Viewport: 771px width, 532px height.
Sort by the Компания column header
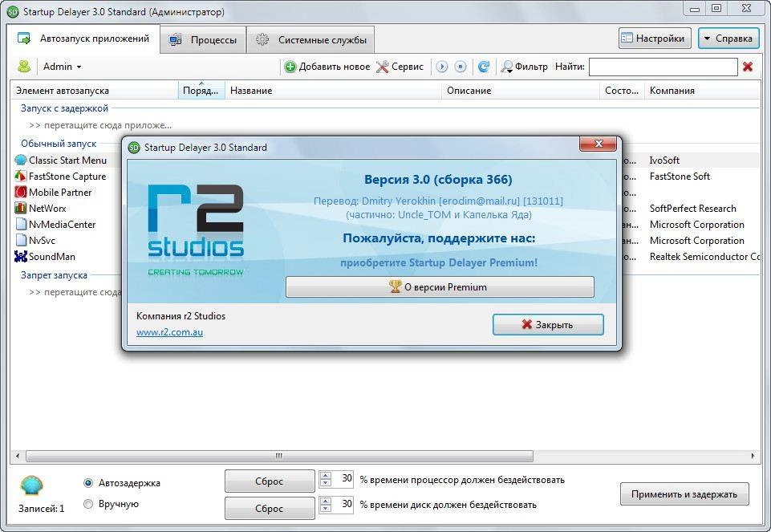coord(702,91)
